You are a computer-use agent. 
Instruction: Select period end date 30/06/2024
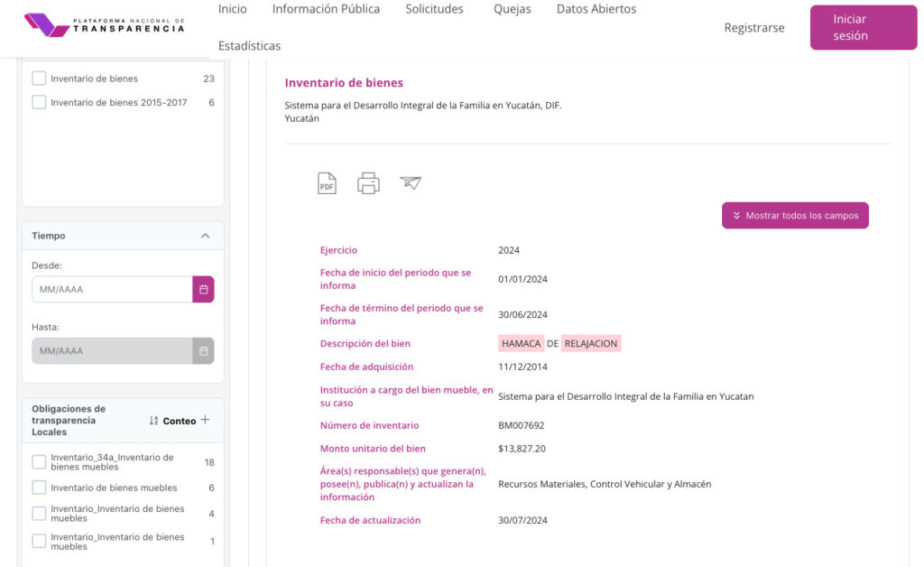[522, 314]
